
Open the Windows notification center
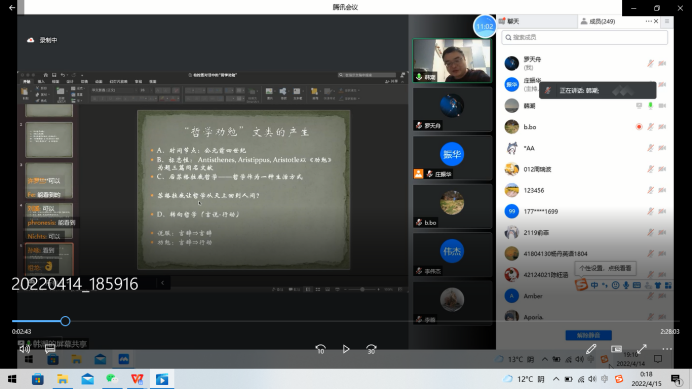coord(676,379)
